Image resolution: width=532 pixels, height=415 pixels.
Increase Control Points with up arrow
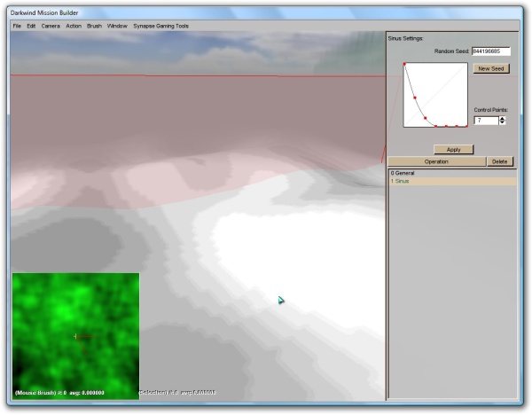502,117
